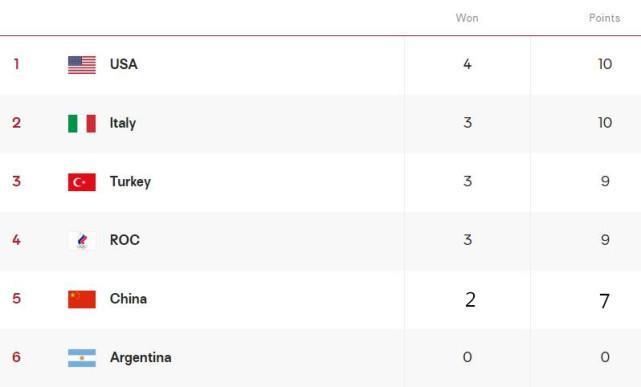641x387 pixels.
Task: Select the ROC team name
Action: click(125, 240)
